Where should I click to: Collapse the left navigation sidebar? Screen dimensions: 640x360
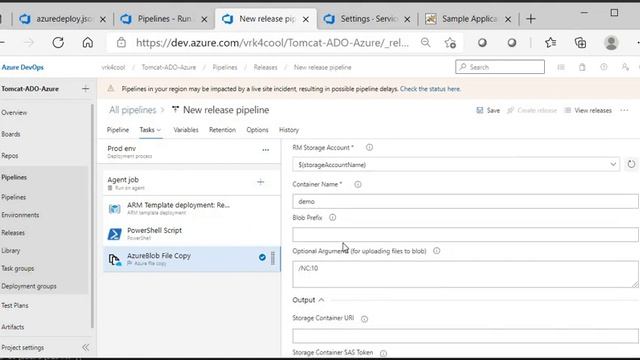(x=85, y=347)
